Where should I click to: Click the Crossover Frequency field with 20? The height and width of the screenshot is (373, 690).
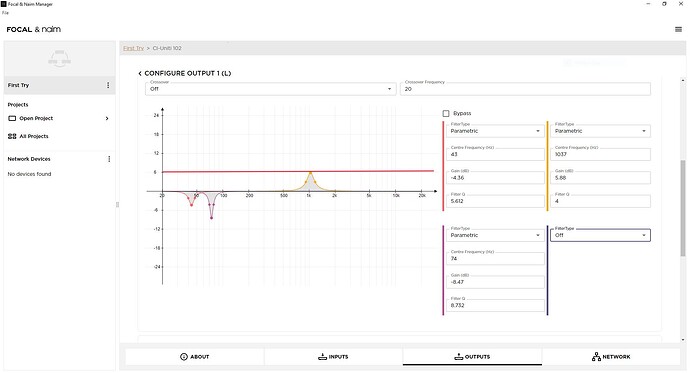[x=525, y=89]
